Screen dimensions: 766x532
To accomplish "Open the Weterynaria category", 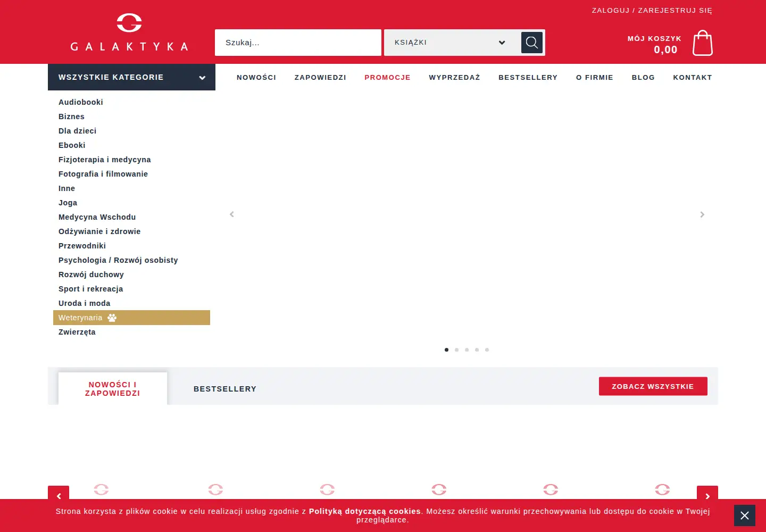I will [131, 318].
